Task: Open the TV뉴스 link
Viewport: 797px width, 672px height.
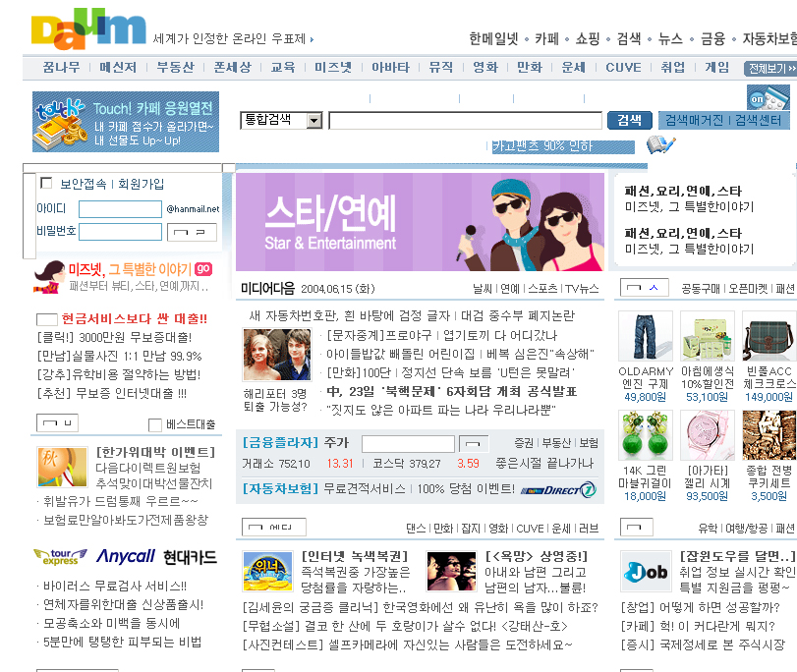Action: click(582, 289)
